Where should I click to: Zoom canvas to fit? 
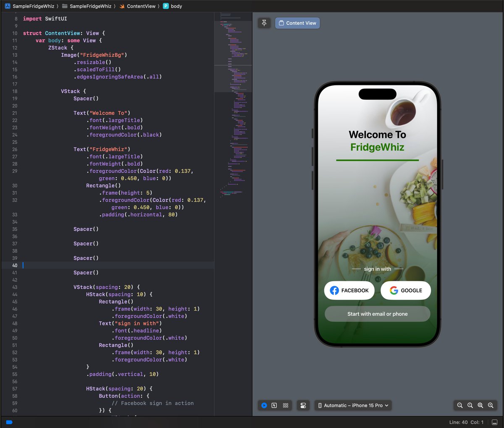click(x=480, y=405)
